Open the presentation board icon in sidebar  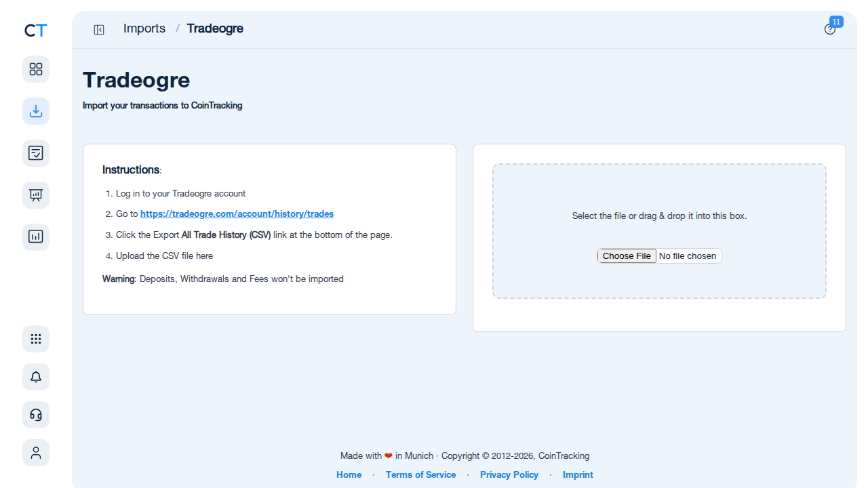click(x=36, y=195)
